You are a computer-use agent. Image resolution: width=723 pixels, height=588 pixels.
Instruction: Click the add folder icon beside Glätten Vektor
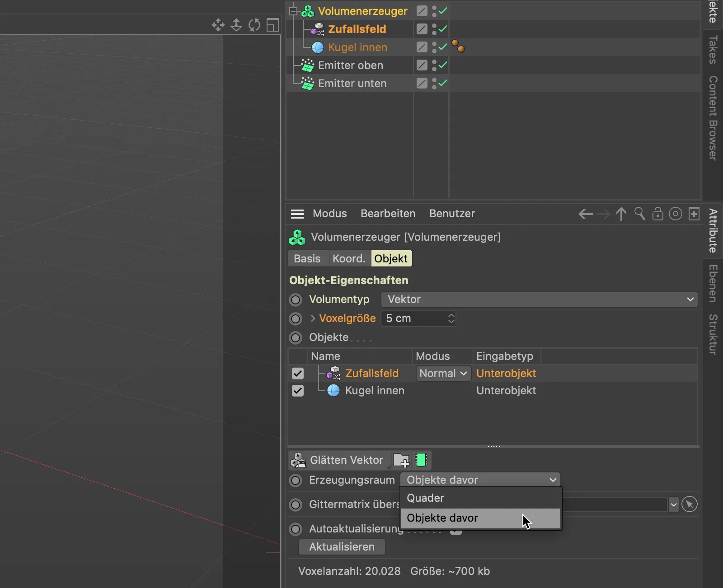pos(401,460)
